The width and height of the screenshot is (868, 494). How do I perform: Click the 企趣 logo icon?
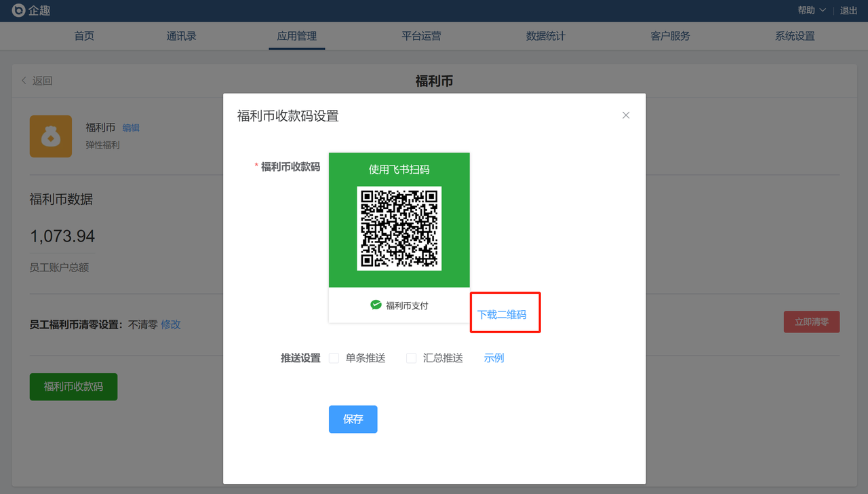tap(18, 10)
